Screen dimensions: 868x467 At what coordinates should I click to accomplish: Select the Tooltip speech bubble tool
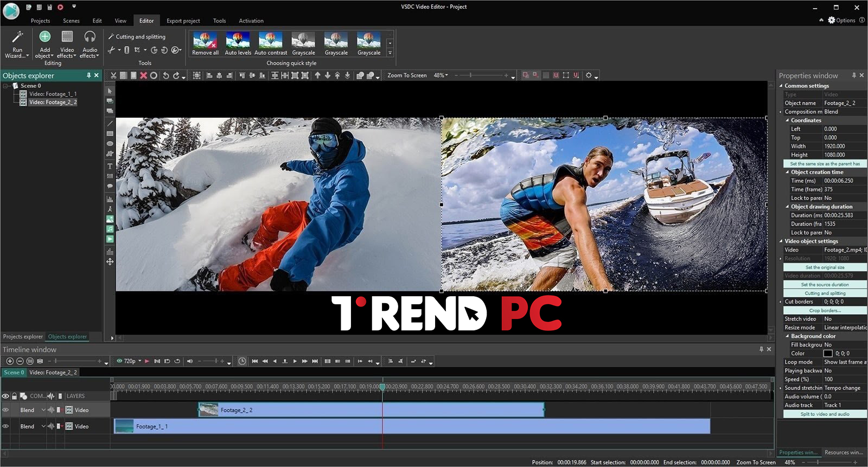pos(110,186)
